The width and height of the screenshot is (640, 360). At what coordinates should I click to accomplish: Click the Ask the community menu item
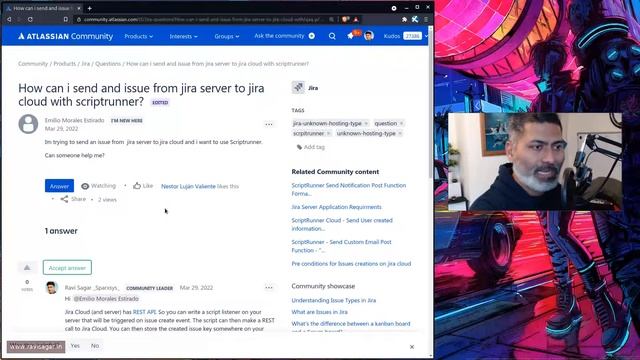click(279, 36)
